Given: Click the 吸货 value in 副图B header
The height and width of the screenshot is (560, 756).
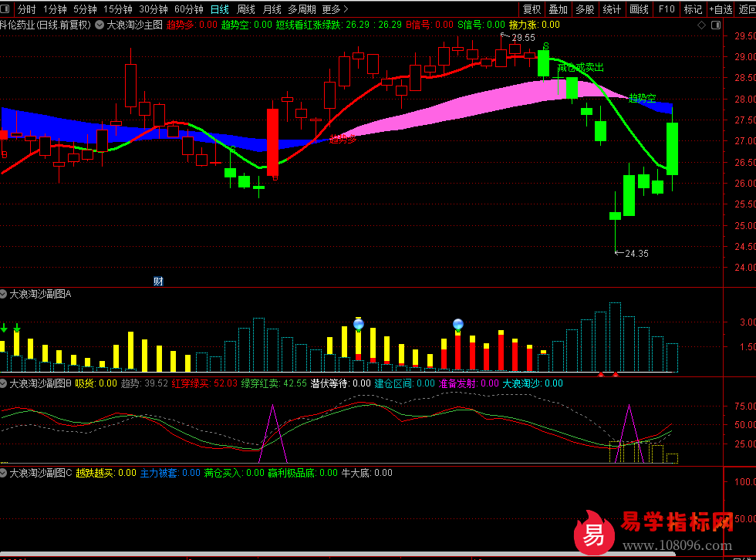Looking at the screenshot, I should pyautogui.click(x=96, y=383).
